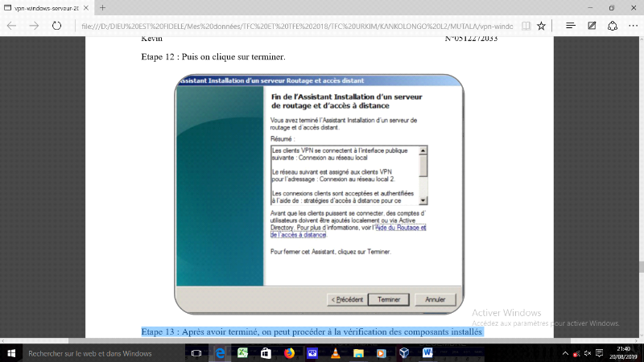Click the network icon in the system tray

tap(576, 353)
